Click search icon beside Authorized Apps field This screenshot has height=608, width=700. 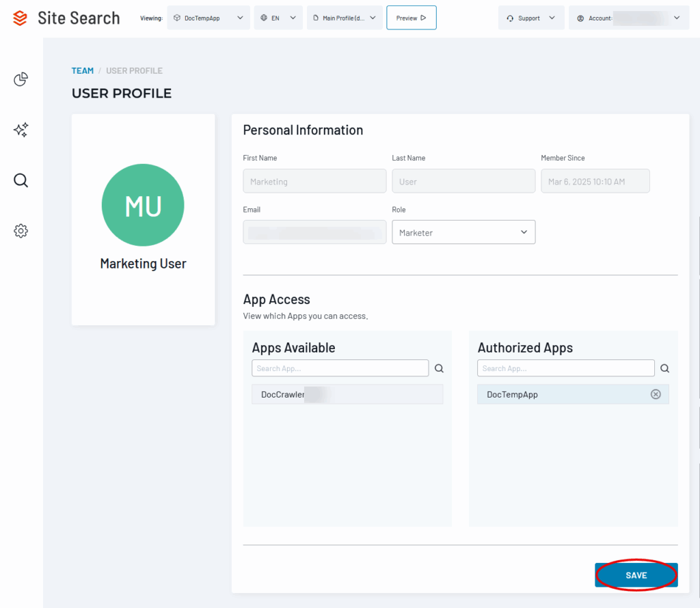[x=664, y=368]
